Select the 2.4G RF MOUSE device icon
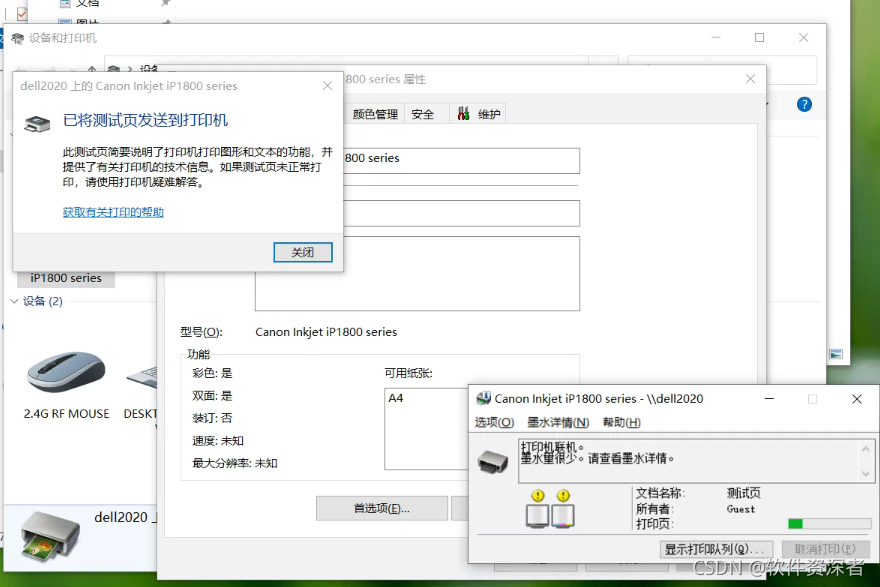880x587 pixels. [66, 372]
